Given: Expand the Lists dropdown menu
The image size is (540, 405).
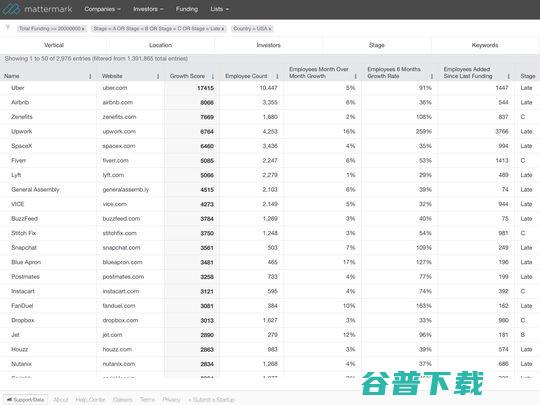Looking at the screenshot, I should [219, 9].
